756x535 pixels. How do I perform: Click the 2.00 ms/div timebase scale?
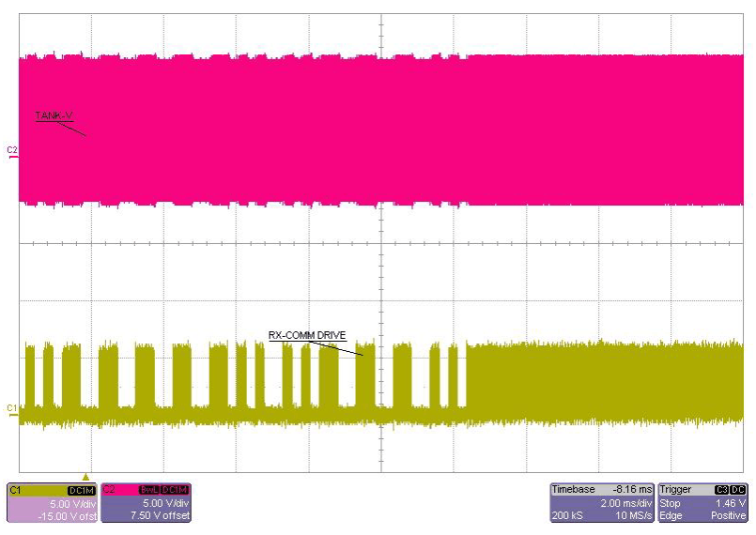[x=626, y=503]
